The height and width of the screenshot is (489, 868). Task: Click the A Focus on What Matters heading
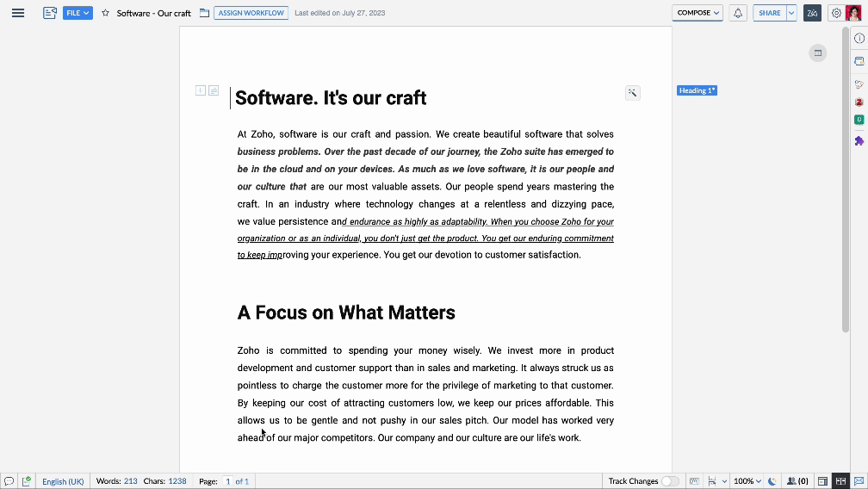click(x=346, y=313)
